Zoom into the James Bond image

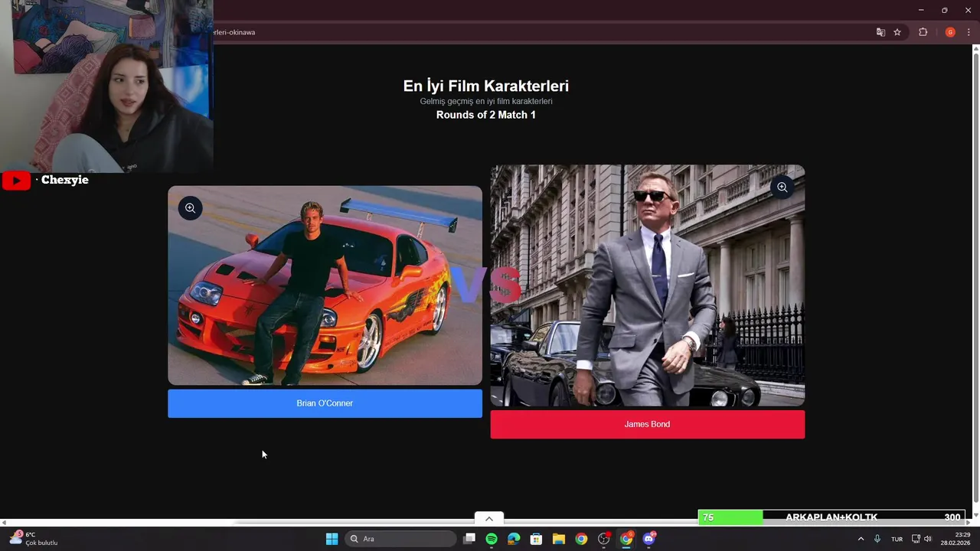tap(782, 187)
